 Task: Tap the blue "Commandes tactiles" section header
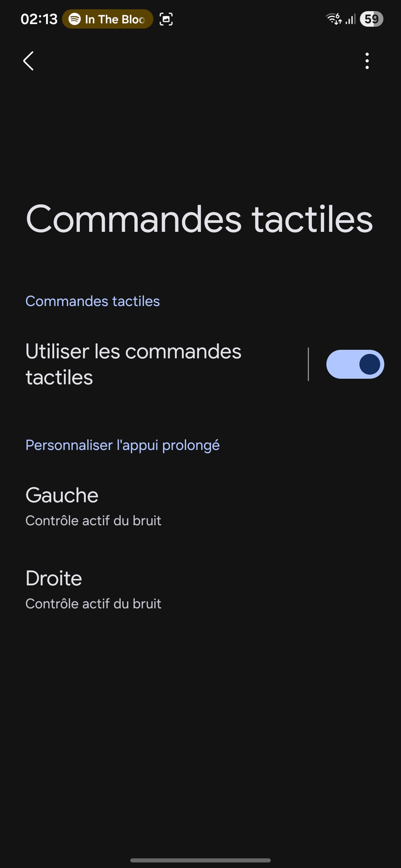tap(92, 301)
